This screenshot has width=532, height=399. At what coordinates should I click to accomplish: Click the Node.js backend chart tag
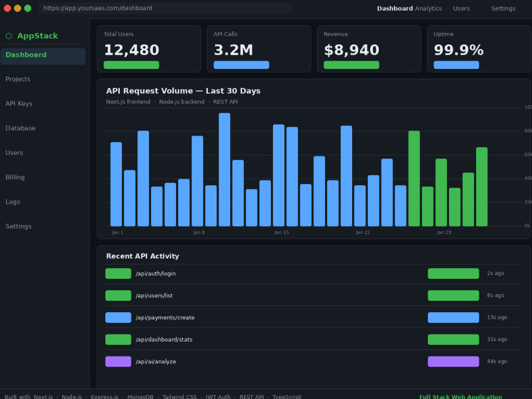182,102
